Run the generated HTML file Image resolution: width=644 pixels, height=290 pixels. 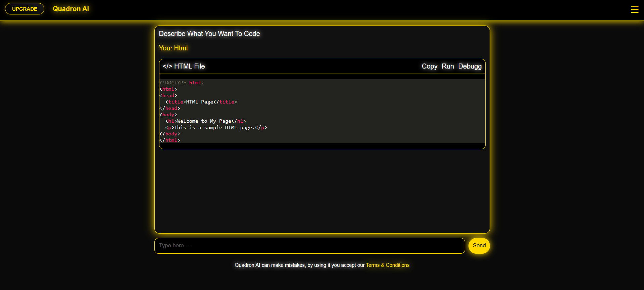click(x=448, y=66)
